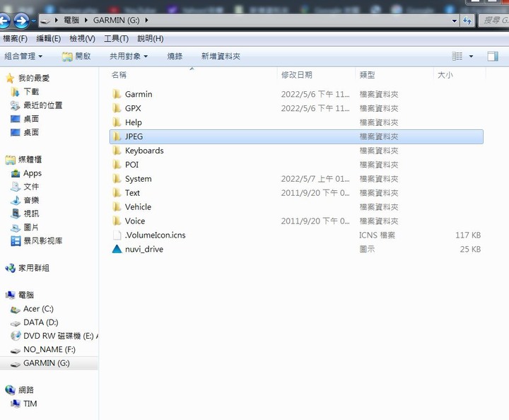Open the Apps library
This screenshot has height=420, width=509.
[x=32, y=173]
